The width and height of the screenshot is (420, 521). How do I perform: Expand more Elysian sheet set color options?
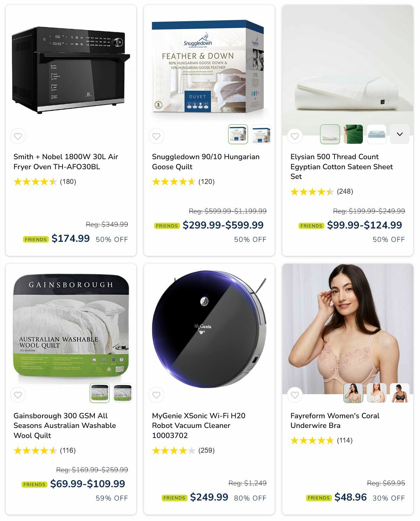pos(400,134)
